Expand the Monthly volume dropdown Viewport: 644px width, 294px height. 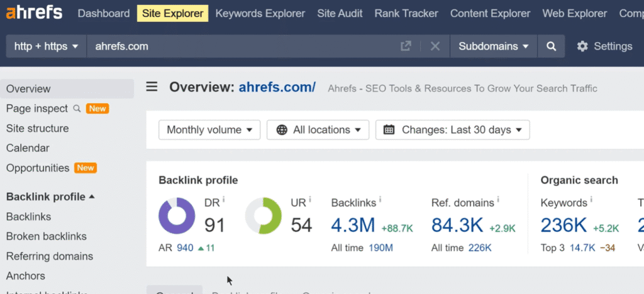209,130
